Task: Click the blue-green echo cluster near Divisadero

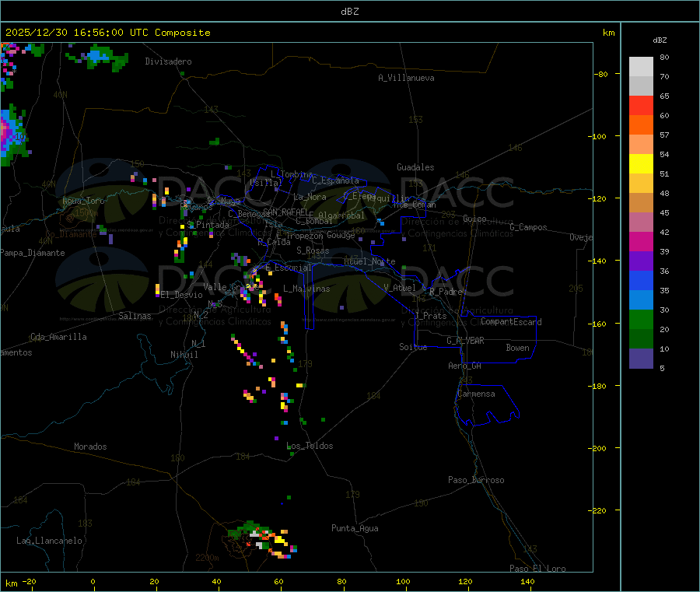Action: click(x=99, y=57)
